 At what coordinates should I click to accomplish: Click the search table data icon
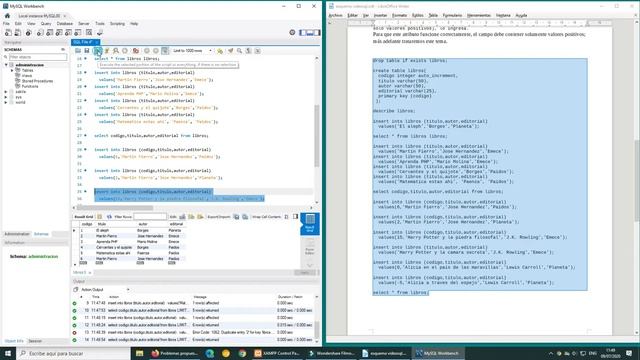89,33
